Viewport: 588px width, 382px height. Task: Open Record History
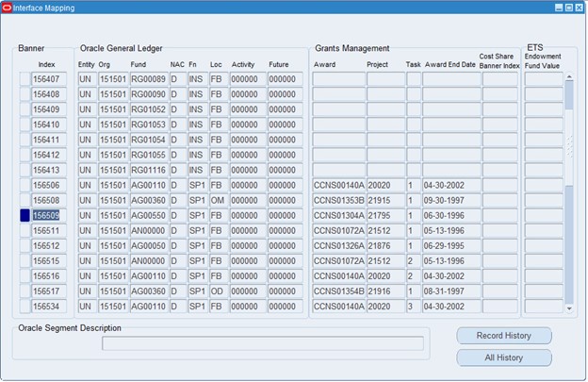(503, 336)
